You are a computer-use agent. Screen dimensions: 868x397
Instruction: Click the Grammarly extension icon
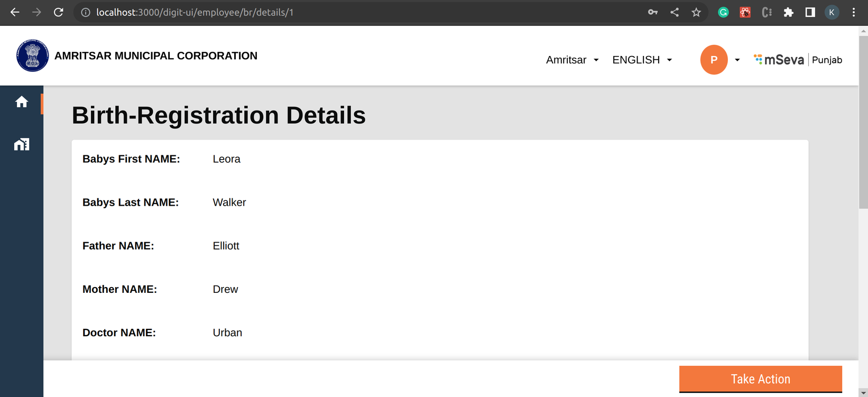pos(723,12)
